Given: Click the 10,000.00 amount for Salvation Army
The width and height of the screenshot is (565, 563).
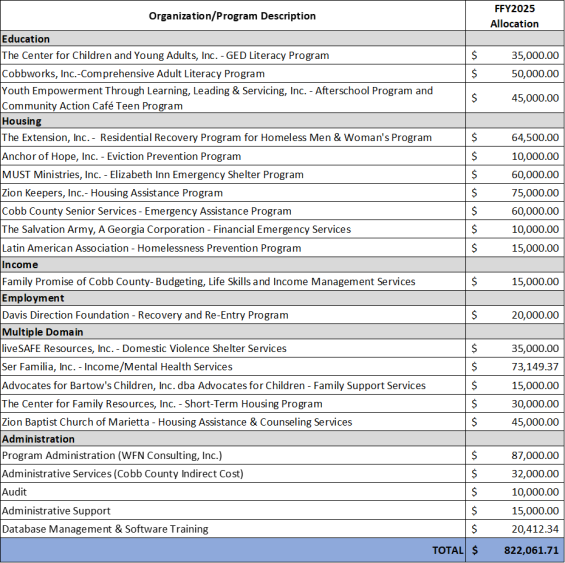Looking at the screenshot, I should point(535,229).
